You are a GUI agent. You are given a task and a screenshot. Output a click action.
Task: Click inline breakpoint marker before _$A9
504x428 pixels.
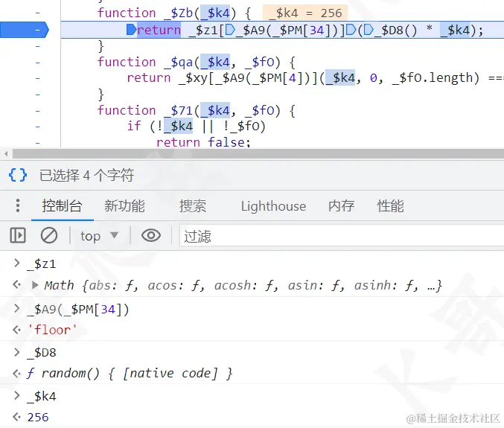(230, 30)
